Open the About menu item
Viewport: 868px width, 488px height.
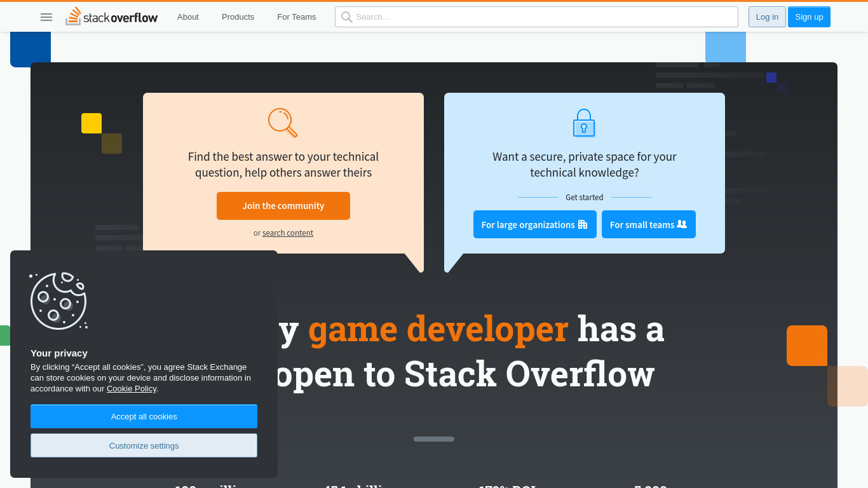tap(188, 17)
